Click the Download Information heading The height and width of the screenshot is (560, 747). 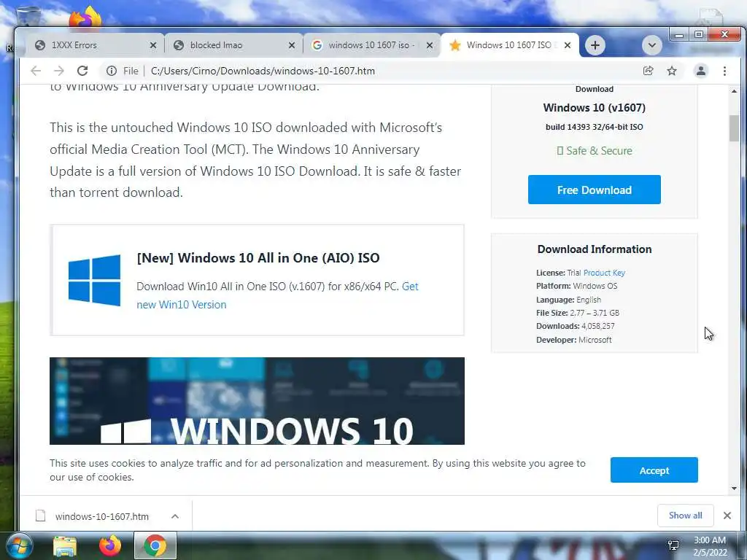(x=594, y=249)
